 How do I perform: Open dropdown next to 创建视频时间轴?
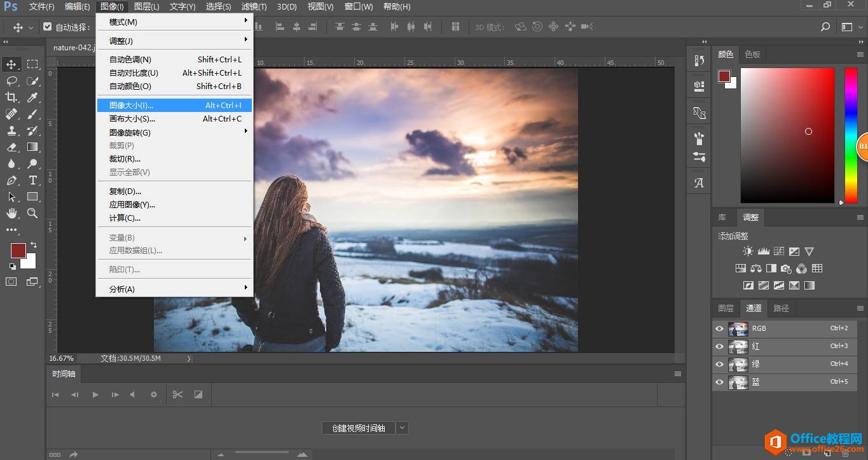(x=402, y=428)
